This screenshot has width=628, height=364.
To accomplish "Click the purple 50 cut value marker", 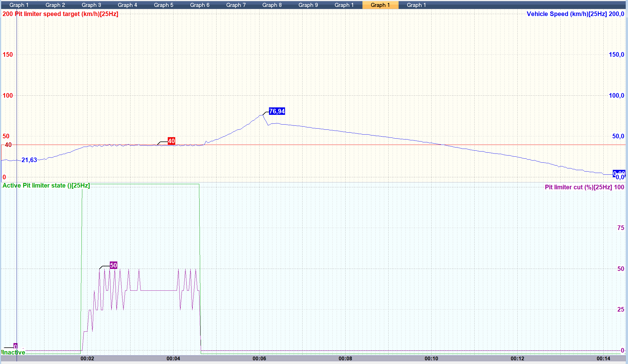I will (114, 265).
